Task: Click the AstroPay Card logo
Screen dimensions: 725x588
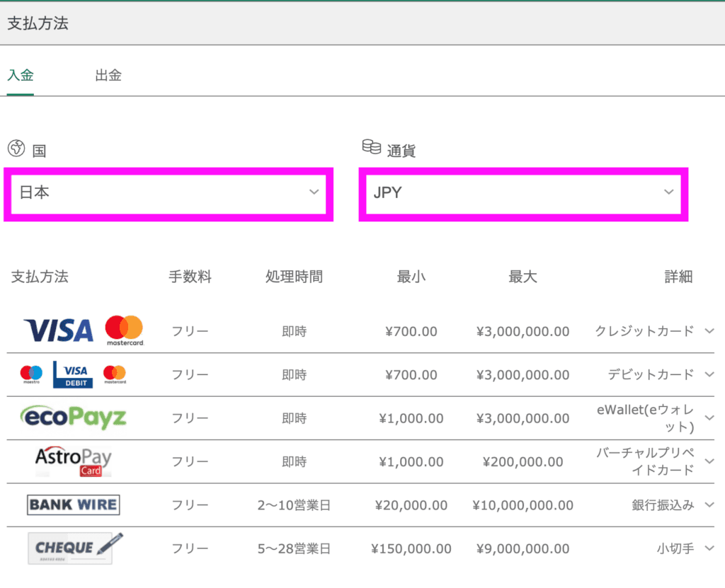Action: 74,461
